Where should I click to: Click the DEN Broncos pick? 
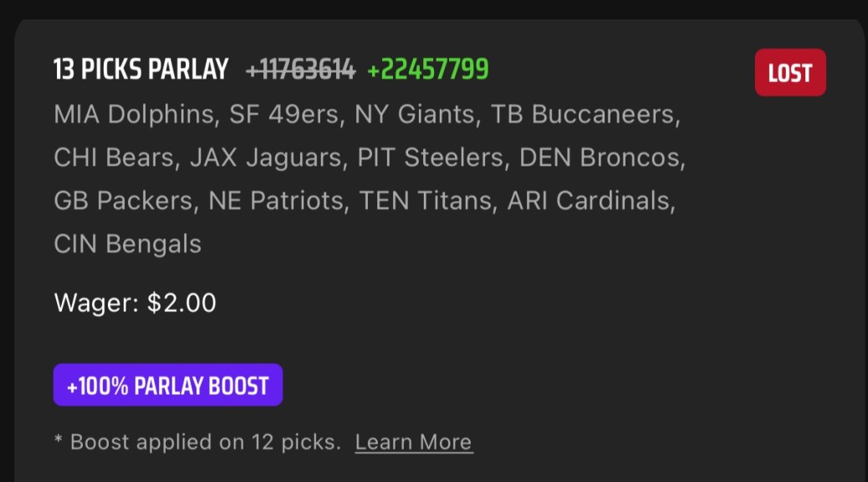[x=600, y=157]
